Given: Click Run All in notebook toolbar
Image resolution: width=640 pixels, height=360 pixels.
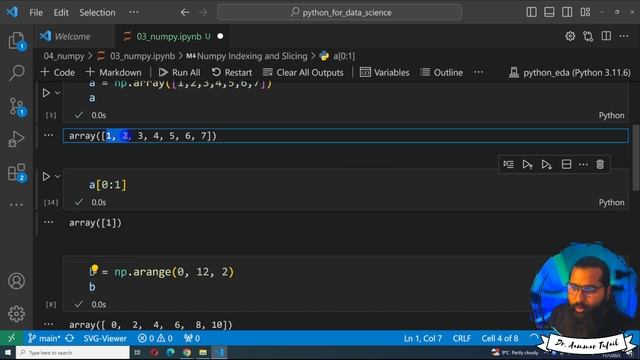Looking at the screenshot, I should [180, 72].
